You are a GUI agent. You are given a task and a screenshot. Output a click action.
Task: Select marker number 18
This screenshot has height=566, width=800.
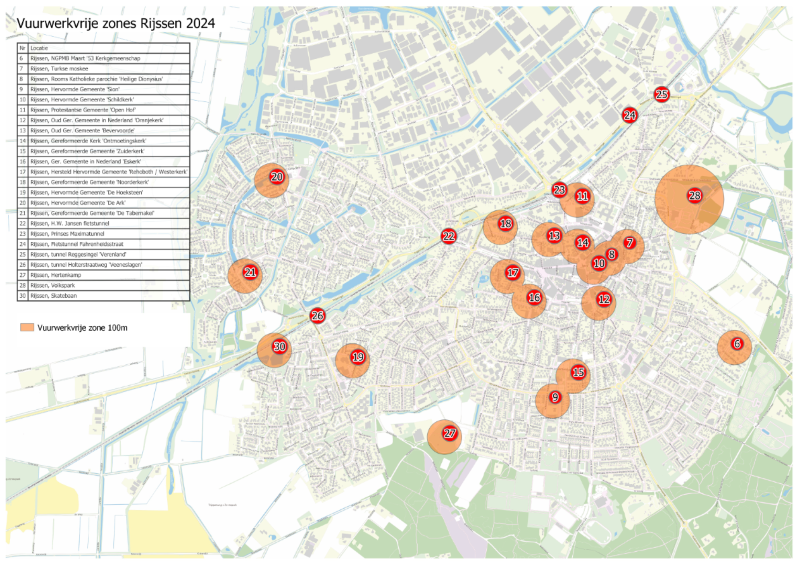505,224
